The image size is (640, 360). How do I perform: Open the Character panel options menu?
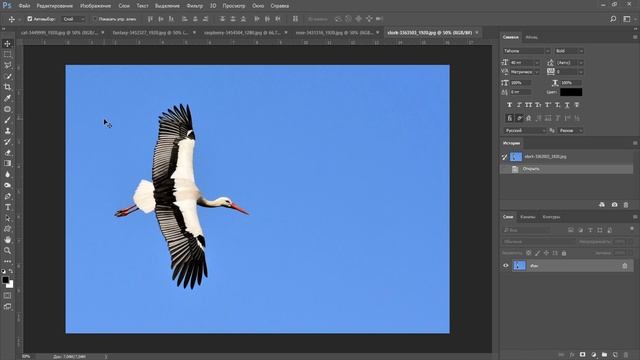[635, 37]
